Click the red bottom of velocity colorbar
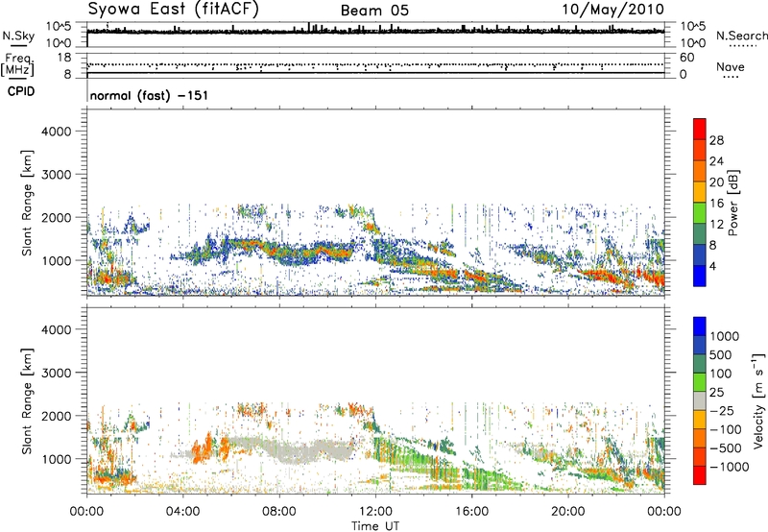The image size is (768, 532). pos(700,475)
